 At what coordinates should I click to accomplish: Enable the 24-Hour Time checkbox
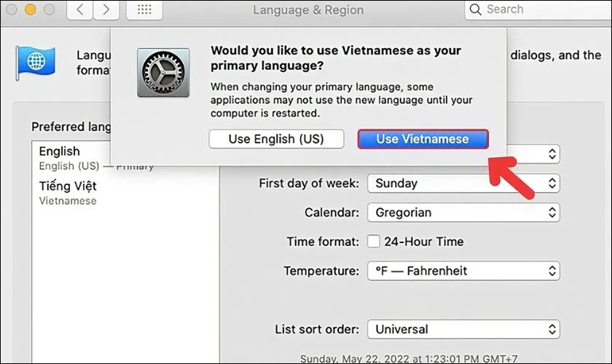coord(374,242)
